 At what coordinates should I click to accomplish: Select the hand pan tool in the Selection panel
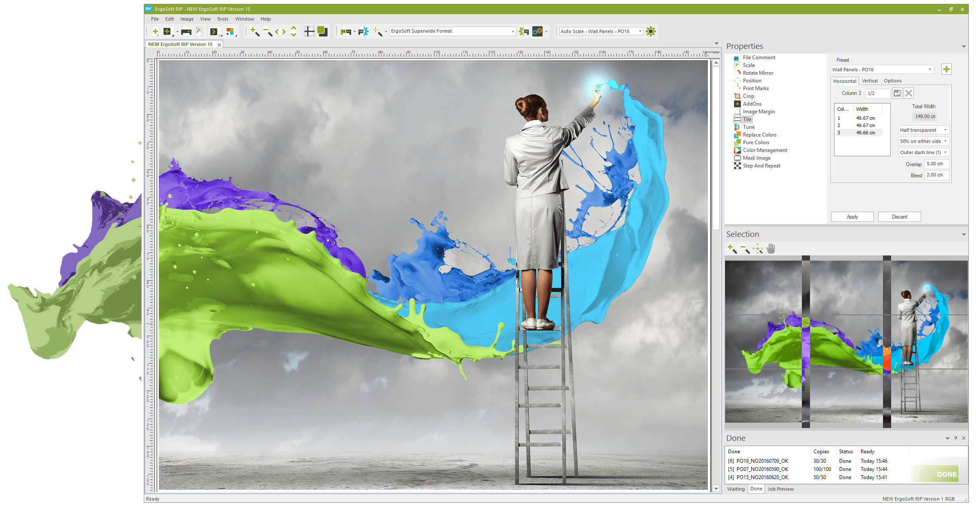coord(771,249)
